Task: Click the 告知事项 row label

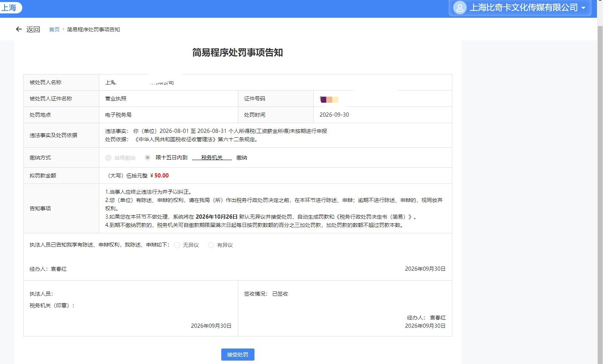Action: [40, 208]
